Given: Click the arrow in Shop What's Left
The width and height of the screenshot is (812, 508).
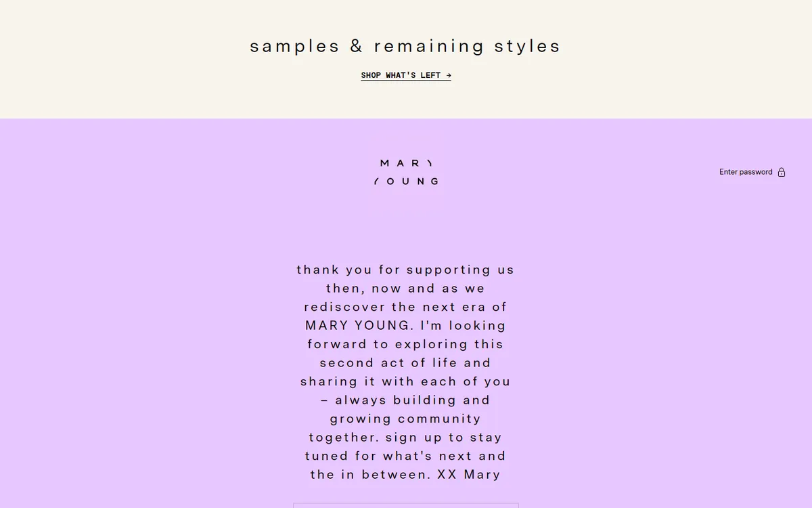Looking at the screenshot, I should click(449, 75).
